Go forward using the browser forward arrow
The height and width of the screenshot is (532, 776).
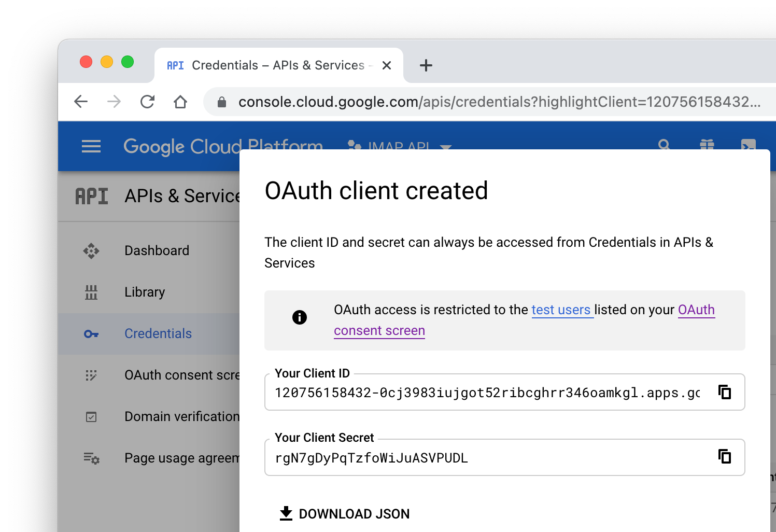point(114,102)
